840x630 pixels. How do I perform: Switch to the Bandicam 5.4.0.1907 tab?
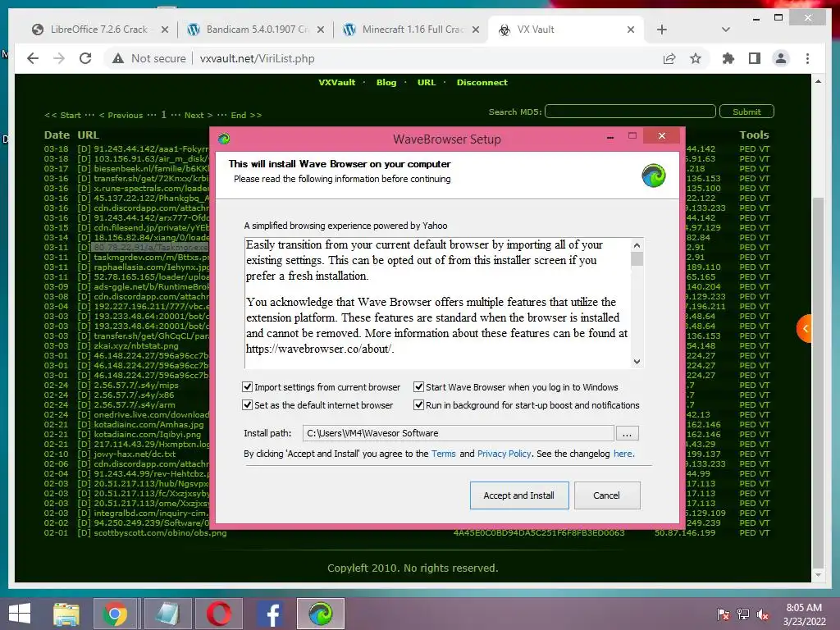coord(257,30)
